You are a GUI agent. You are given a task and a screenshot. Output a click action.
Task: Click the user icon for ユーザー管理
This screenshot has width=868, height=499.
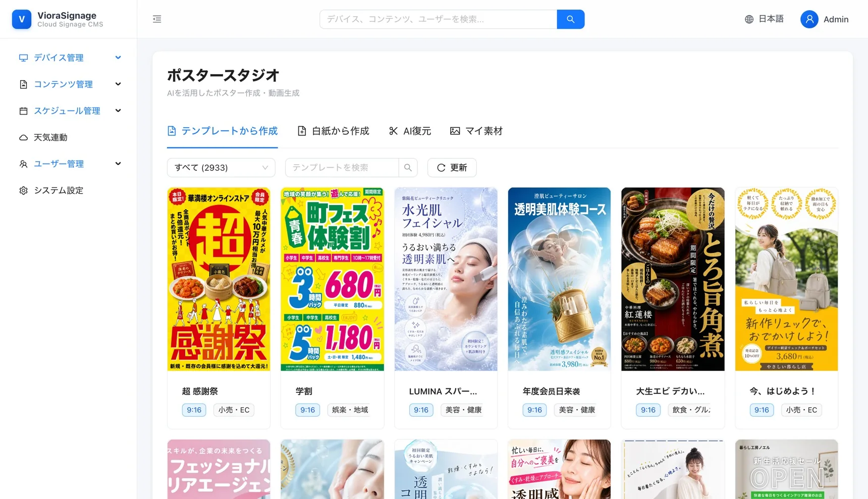[23, 164]
